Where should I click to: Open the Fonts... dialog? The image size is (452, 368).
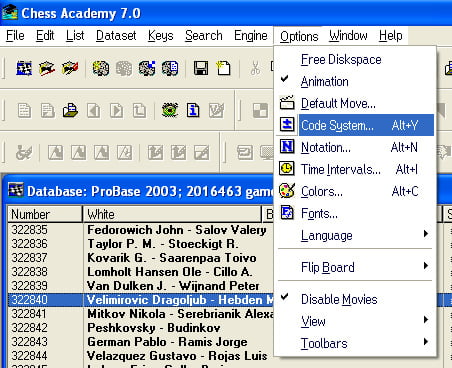[x=355, y=213]
